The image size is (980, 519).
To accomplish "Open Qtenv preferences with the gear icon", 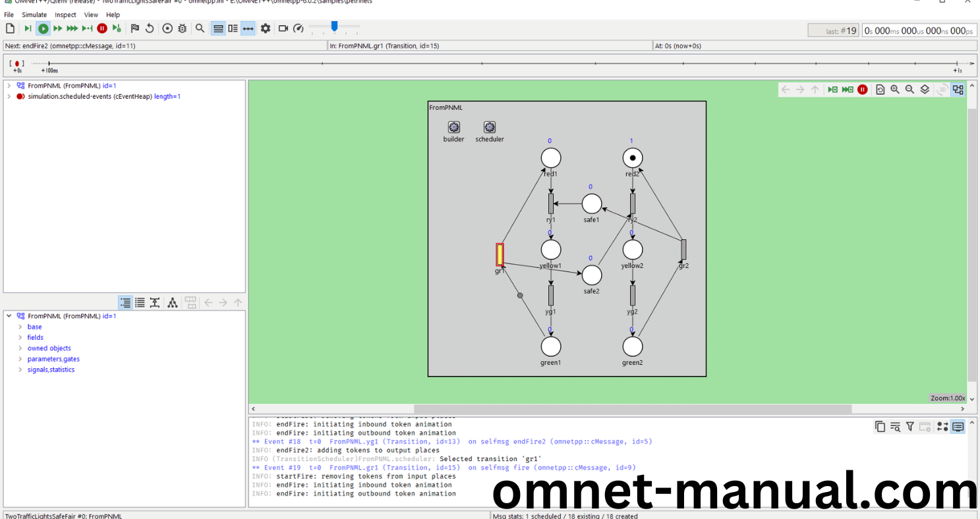I will click(265, 28).
